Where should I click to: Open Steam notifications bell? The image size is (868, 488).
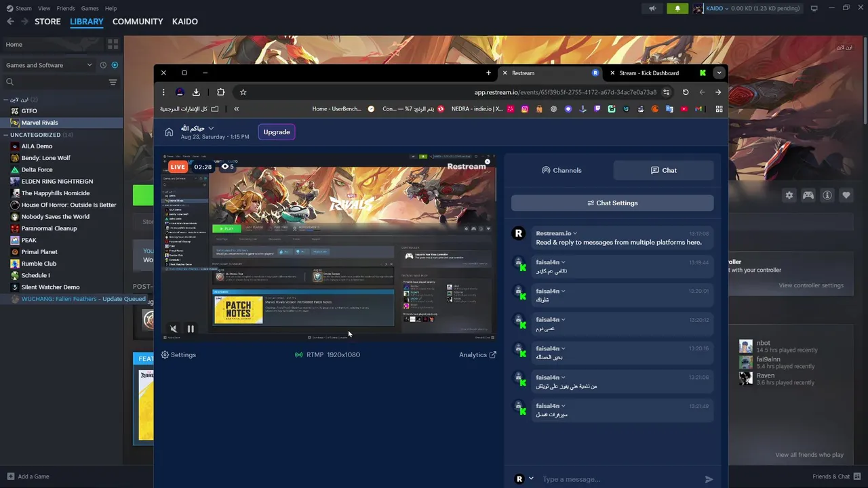pos(677,8)
